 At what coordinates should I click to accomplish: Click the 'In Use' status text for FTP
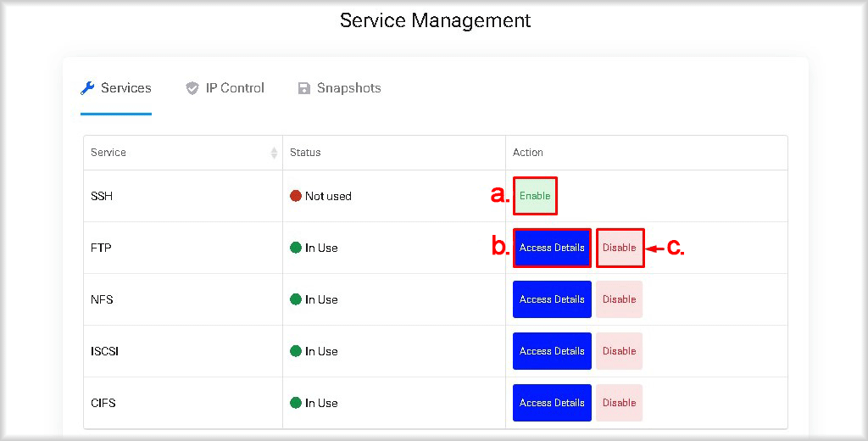(x=321, y=248)
